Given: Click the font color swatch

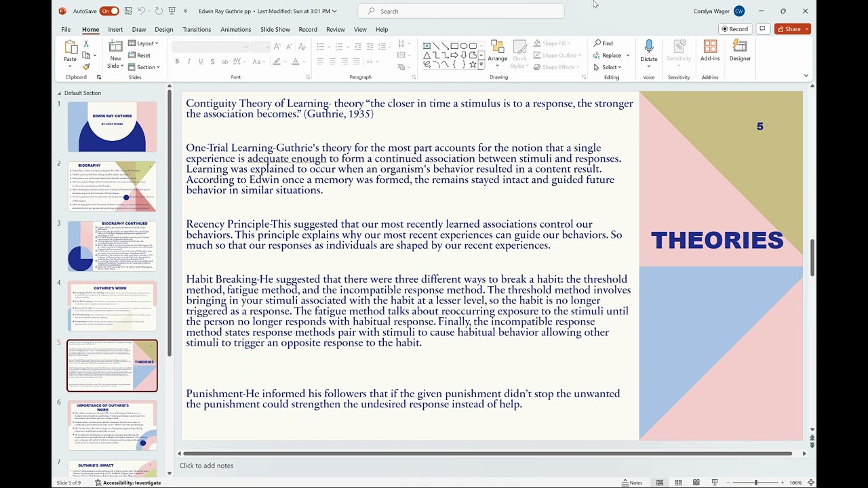Looking at the screenshot, I should pos(295,62).
